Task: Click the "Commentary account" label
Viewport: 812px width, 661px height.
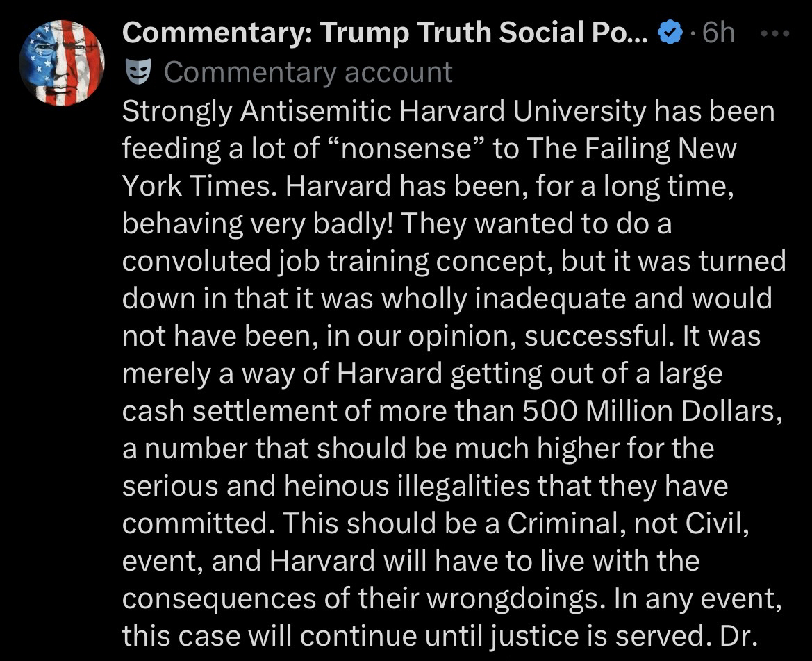Action: pos(308,72)
